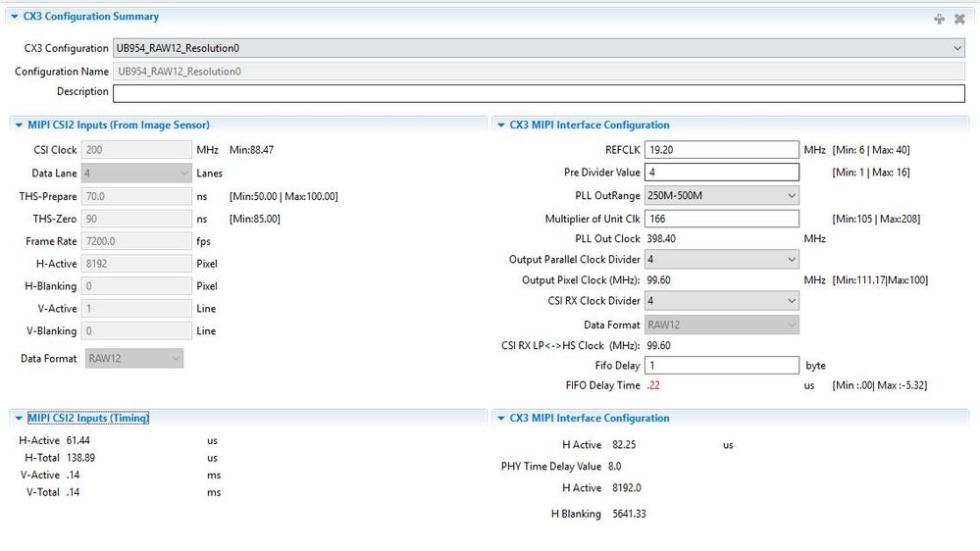Collapse MIPI CSI2 Inputs (From Image Sensor) section

pyautogui.click(x=19, y=125)
